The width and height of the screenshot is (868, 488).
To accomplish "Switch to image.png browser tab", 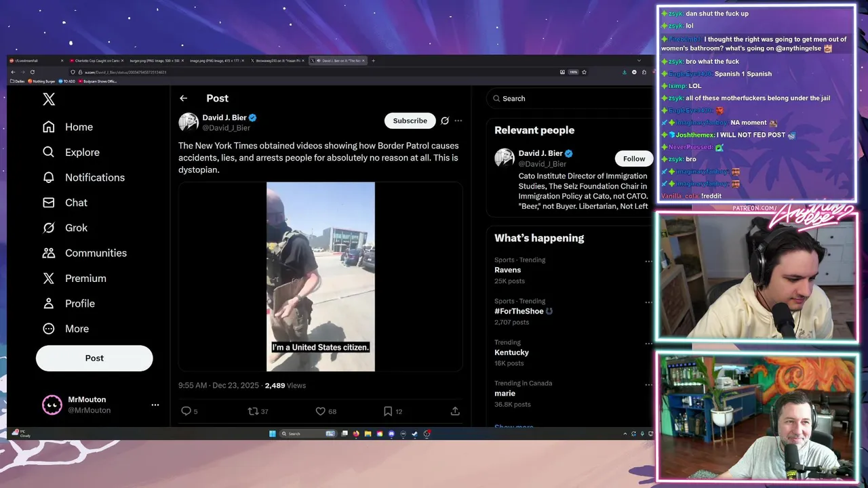I will pos(215,61).
